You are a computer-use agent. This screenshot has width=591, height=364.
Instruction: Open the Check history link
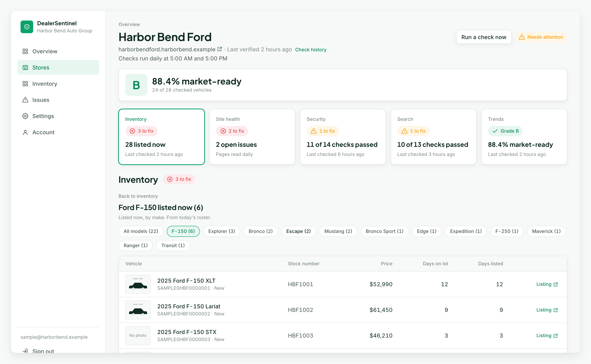(x=311, y=50)
